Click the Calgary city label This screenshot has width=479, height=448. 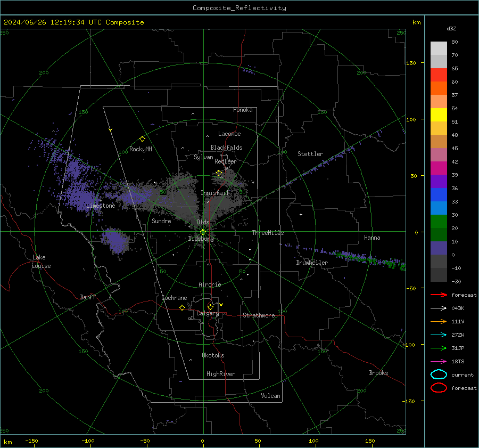[x=208, y=313]
